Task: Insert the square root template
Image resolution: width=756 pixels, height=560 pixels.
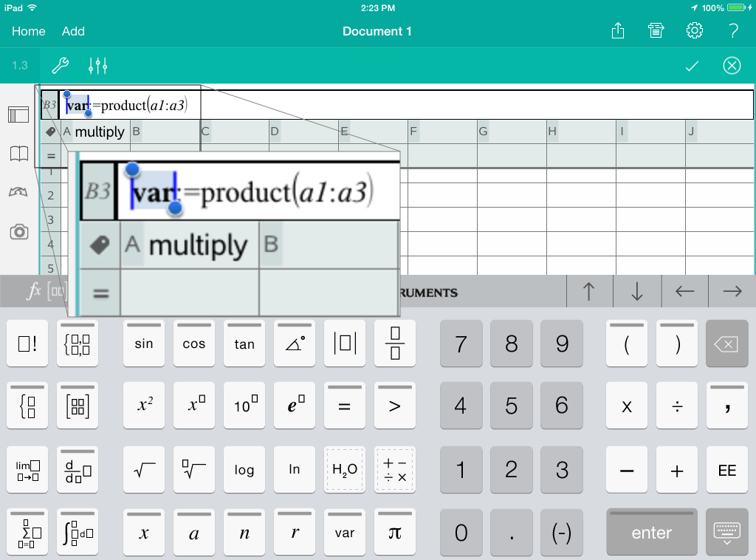Action: pos(144,469)
